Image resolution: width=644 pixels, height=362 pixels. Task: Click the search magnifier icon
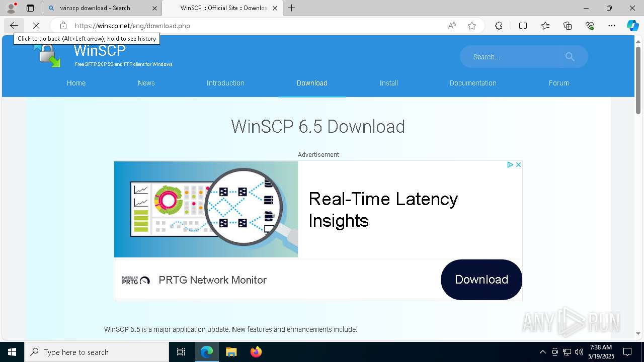[570, 57]
